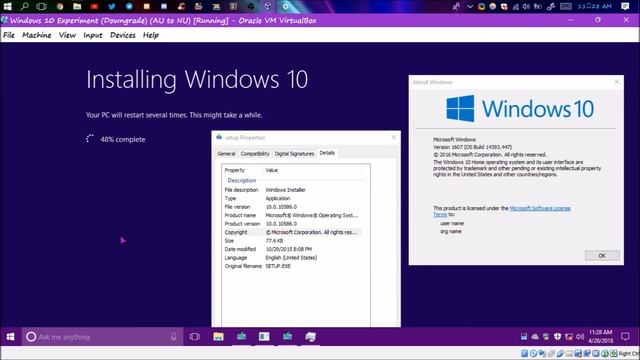This screenshot has width=640, height=360.
Task: Click OK in the About Windows dialog
Action: point(602,256)
